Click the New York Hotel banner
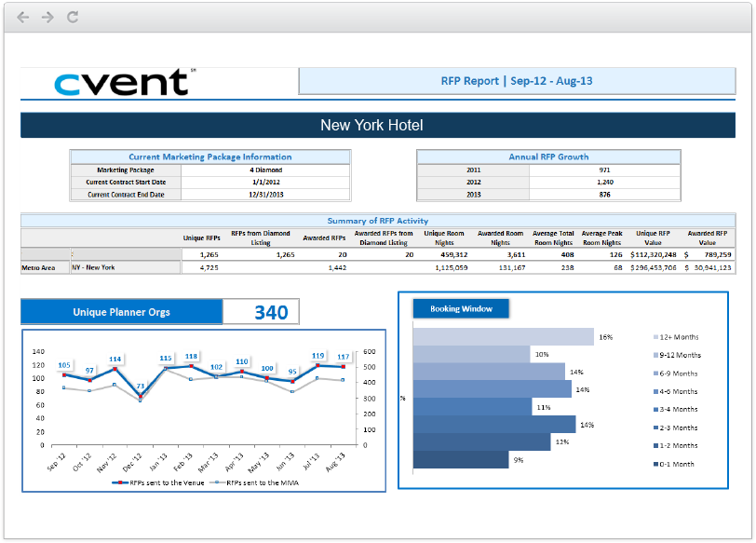This screenshot has height=543, width=756. (371, 126)
